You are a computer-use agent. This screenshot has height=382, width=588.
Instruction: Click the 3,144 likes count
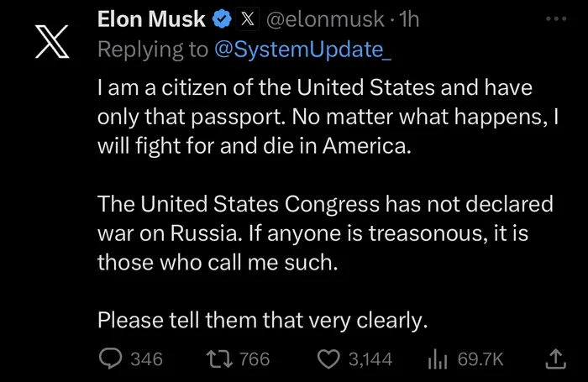[x=370, y=358]
